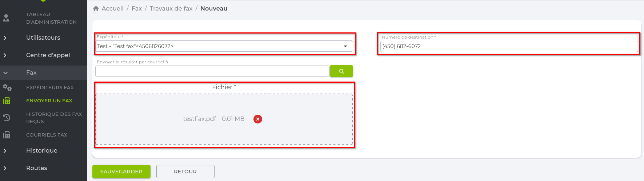Click the green search magnifier button
Screen dimensions: 644x181
point(341,71)
